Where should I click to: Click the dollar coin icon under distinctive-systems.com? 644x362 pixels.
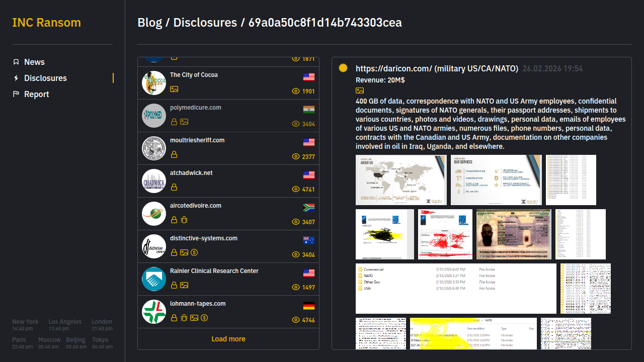(x=194, y=252)
